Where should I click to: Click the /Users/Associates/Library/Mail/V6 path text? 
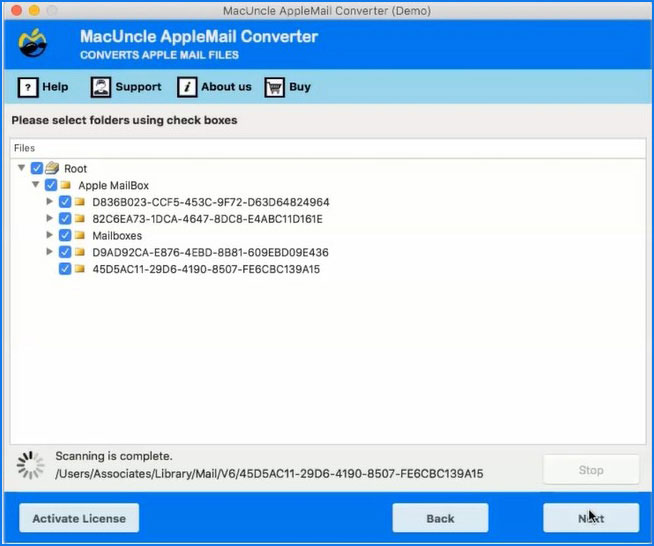pos(269,473)
